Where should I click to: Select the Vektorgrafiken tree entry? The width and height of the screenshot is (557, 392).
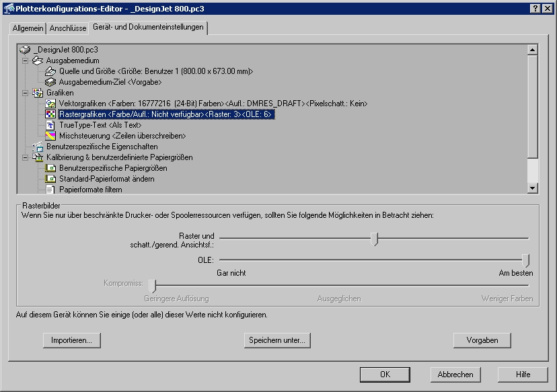pos(213,104)
